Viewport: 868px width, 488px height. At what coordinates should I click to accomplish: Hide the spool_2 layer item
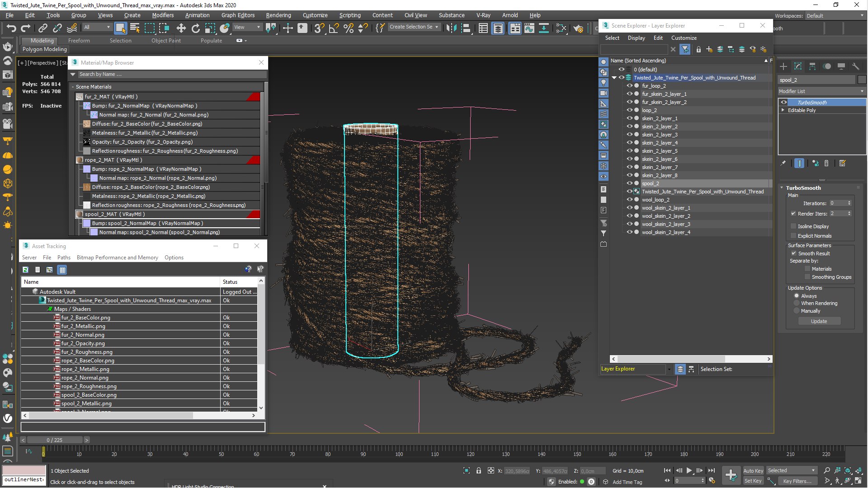(x=629, y=183)
